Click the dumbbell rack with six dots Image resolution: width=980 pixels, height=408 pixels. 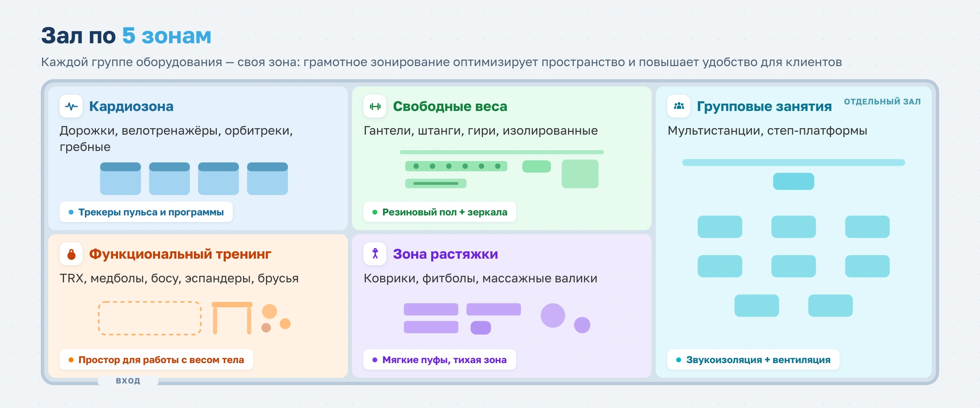pos(456,166)
